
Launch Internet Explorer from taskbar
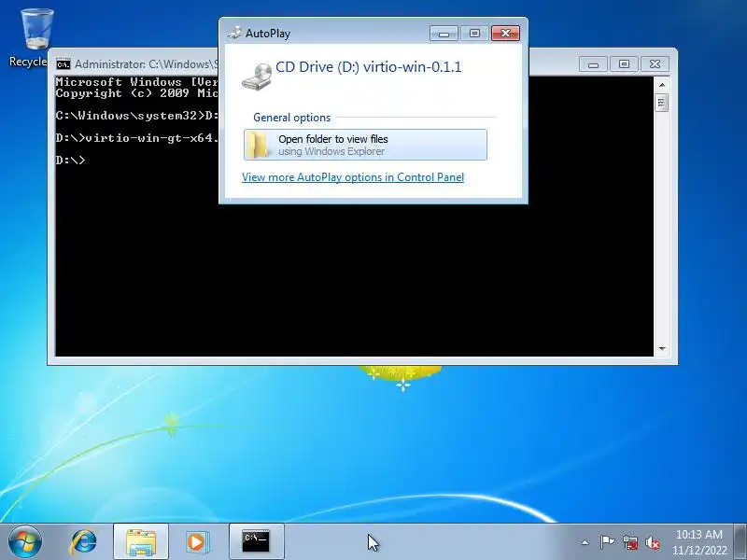coord(84,542)
